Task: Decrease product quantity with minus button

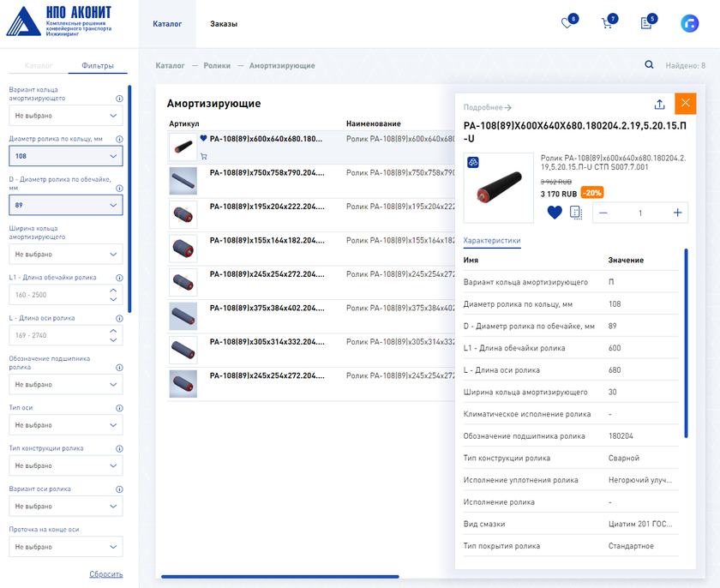Action: [603, 213]
